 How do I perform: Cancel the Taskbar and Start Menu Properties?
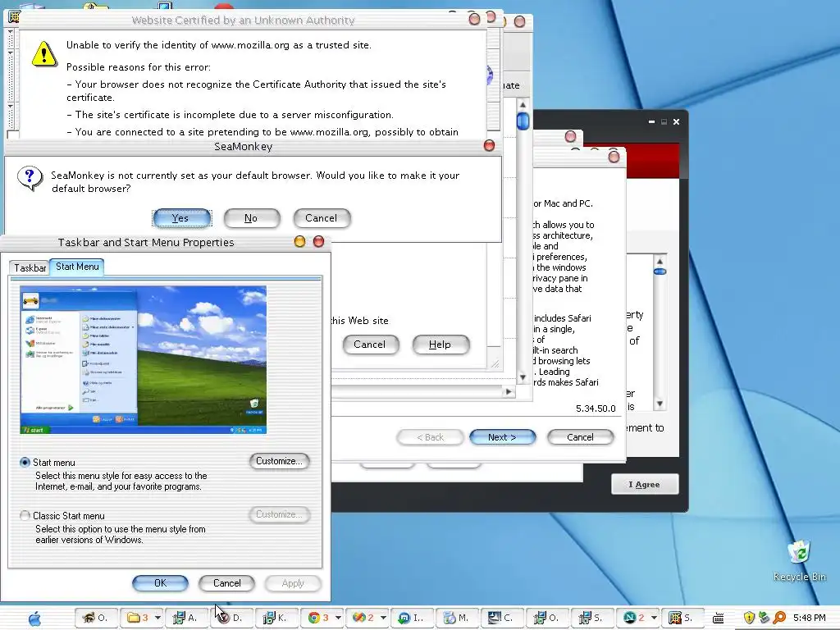(x=226, y=583)
